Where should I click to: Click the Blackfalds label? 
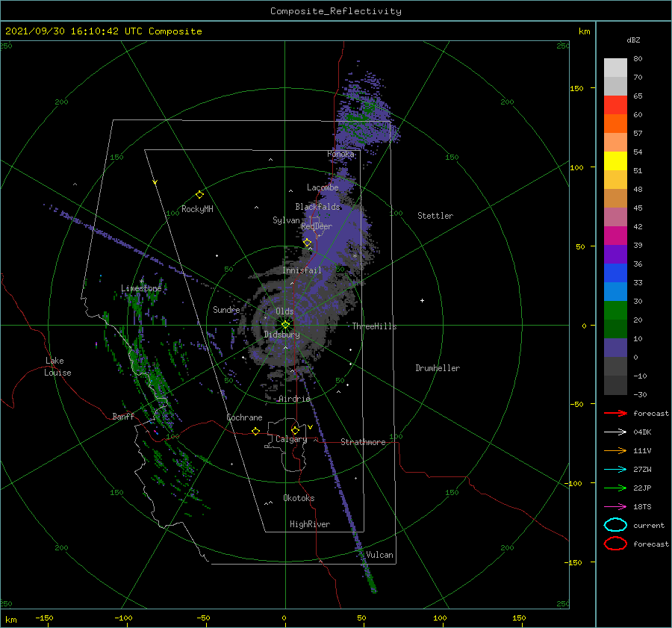[x=317, y=207]
